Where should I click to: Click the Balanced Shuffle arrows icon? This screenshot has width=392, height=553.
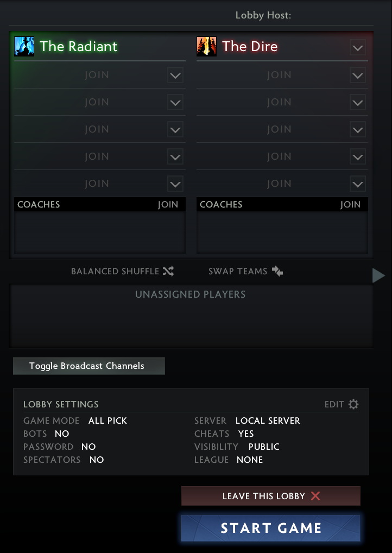click(x=168, y=271)
